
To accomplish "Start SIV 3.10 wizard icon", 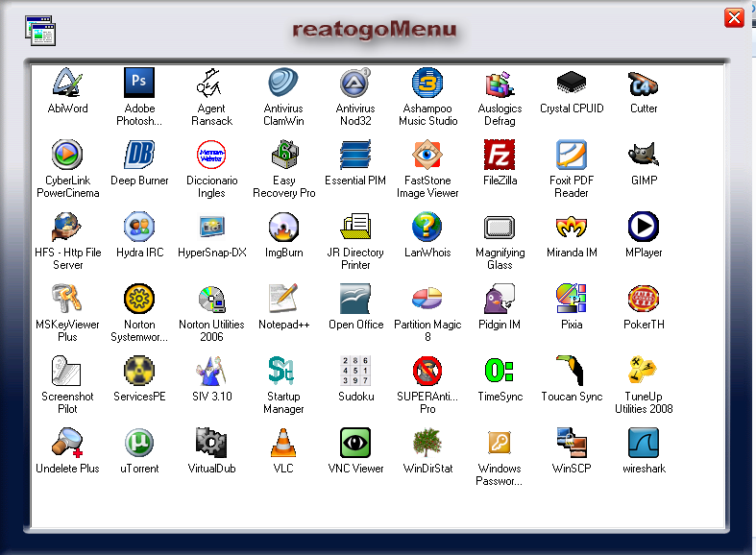I will pos(211,371).
